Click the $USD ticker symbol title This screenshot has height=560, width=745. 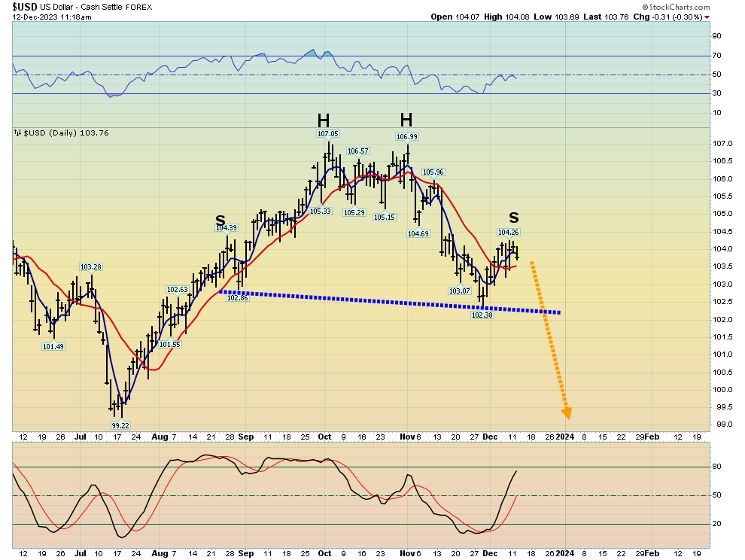click(x=26, y=6)
